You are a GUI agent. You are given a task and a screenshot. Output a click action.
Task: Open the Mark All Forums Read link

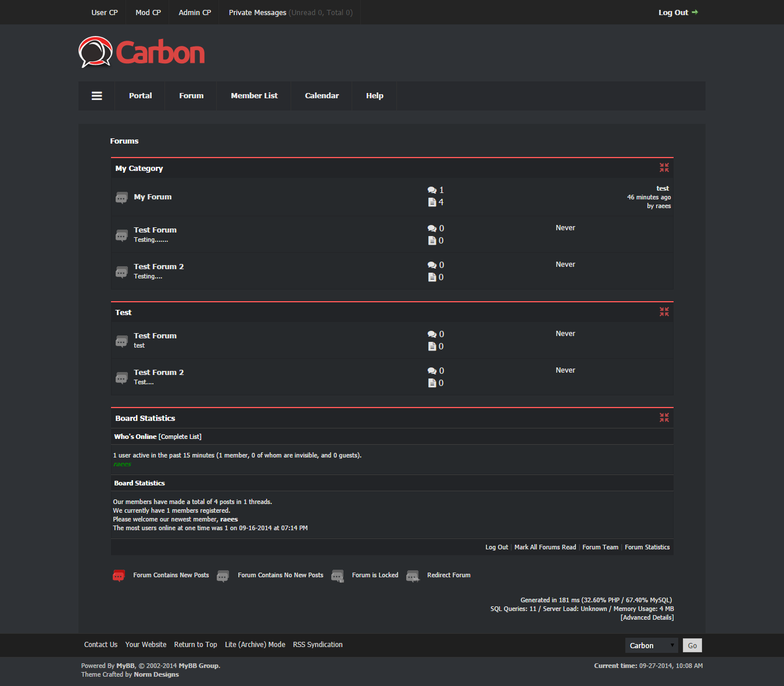(545, 547)
